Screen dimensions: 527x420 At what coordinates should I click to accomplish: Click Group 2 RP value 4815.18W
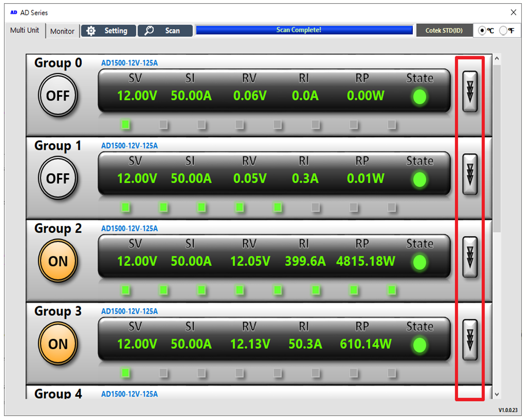tap(365, 261)
